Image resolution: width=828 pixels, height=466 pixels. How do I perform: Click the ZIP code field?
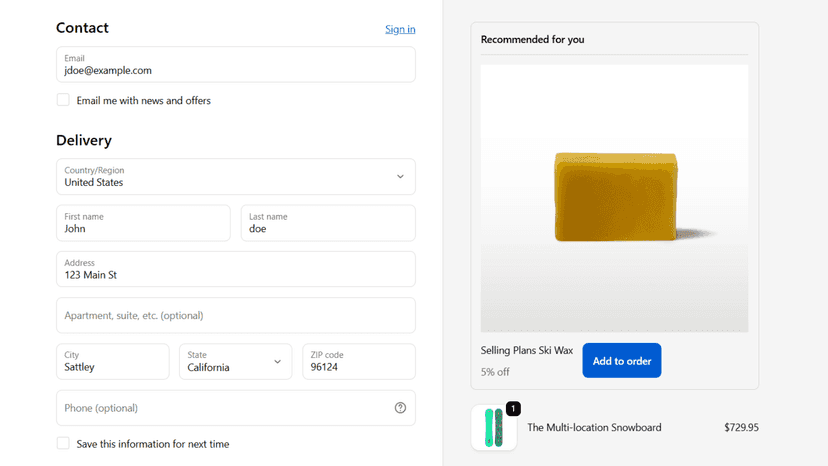click(x=359, y=362)
